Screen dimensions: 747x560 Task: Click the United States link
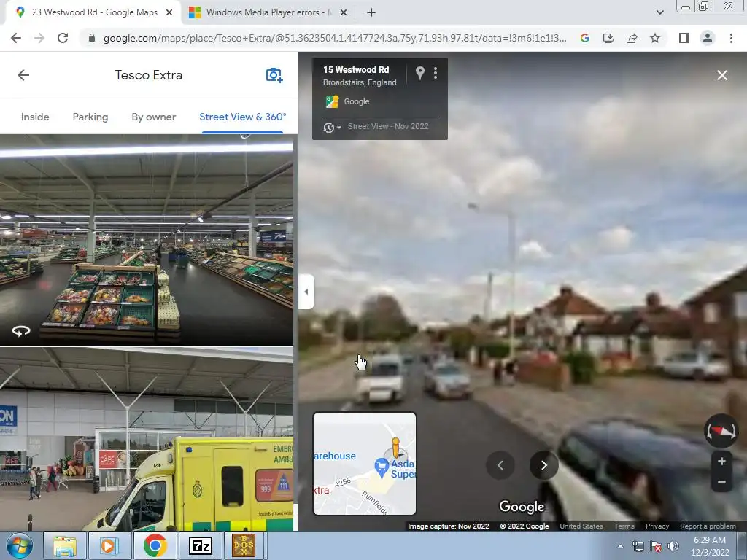[x=581, y=526]
